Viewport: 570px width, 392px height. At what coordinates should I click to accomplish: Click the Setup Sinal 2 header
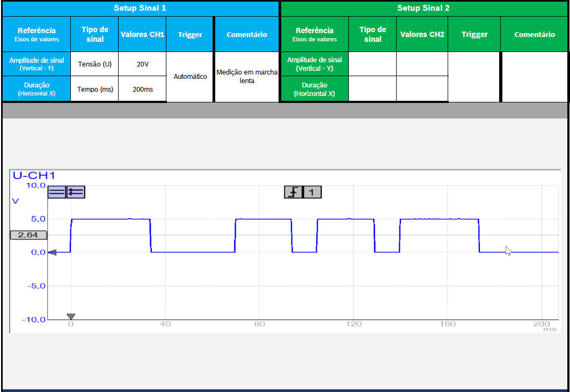pos(423,8)
